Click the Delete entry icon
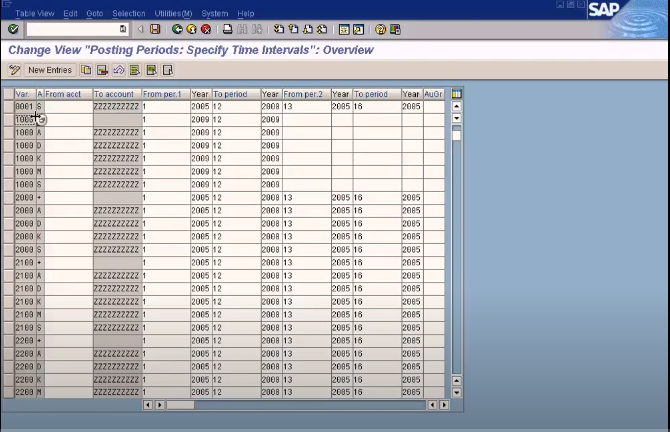 click(x=102, y=70)
